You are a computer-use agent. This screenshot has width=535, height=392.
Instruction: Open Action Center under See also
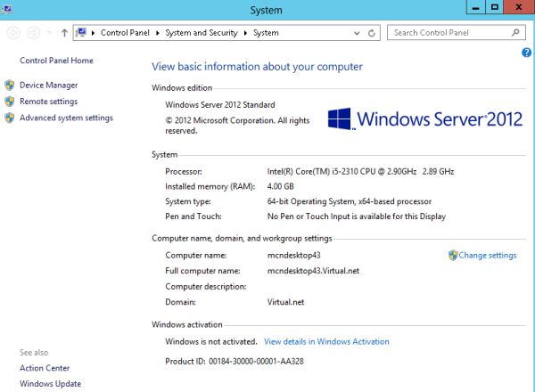click(45, 368)
